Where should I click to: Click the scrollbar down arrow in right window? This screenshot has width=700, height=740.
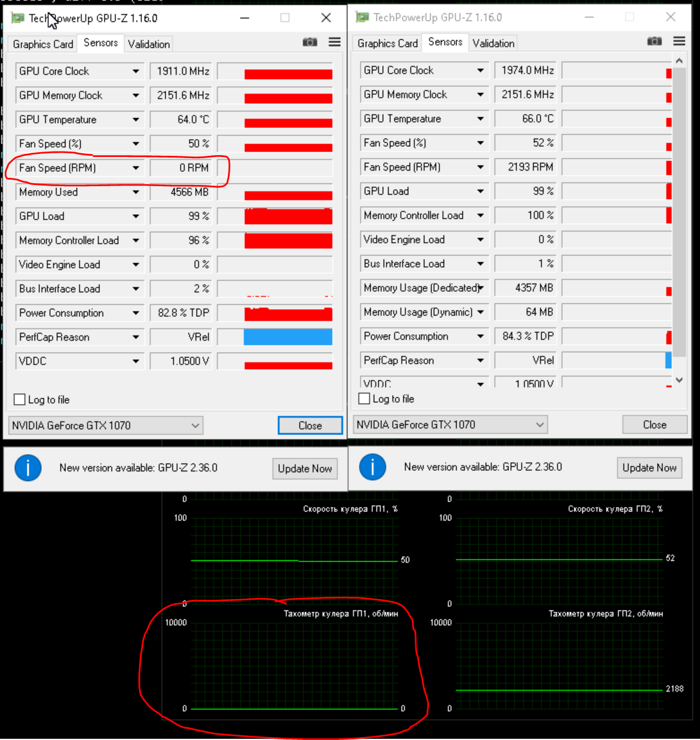[679, 380]
